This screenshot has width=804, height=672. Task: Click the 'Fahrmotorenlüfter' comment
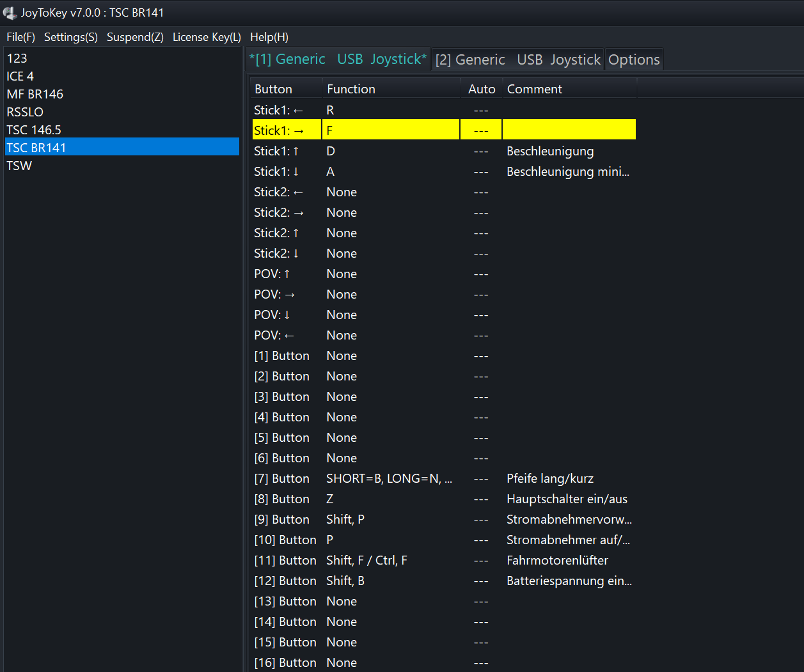point(557,560)
